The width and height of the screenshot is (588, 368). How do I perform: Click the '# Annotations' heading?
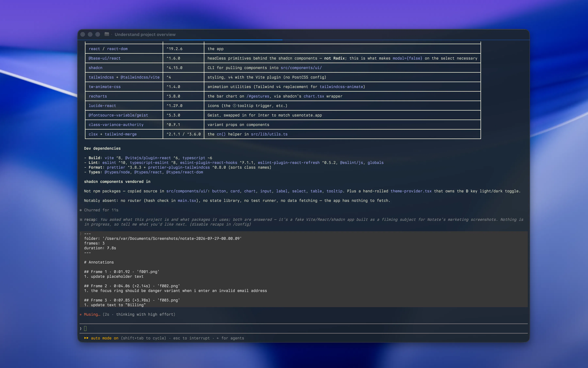(x=99, y=262)
